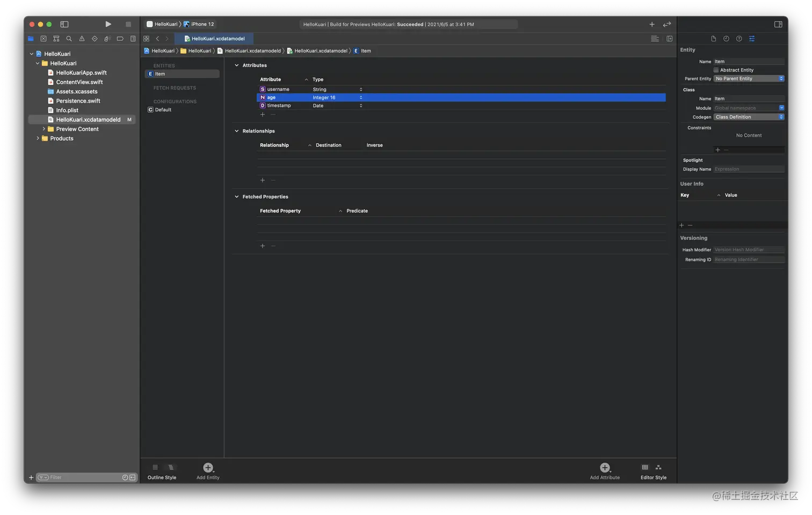Change age type via Integer 16 dropdown

[x=360, y=97]
